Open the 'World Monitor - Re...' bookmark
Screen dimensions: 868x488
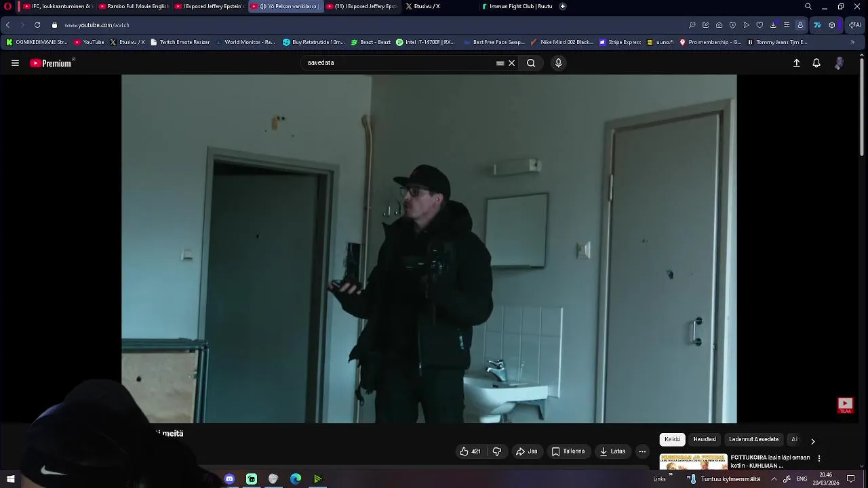tap(245, 42)
